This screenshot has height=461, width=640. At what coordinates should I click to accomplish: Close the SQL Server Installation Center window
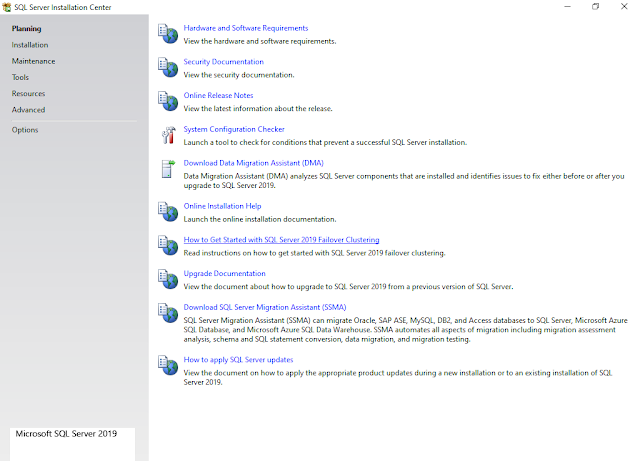tap(624, 7)
